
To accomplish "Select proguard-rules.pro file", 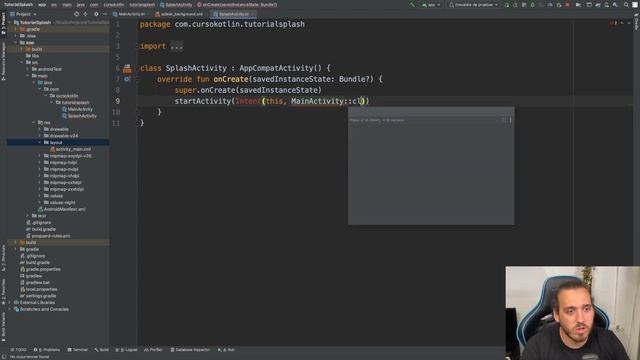I will [51, 236].
